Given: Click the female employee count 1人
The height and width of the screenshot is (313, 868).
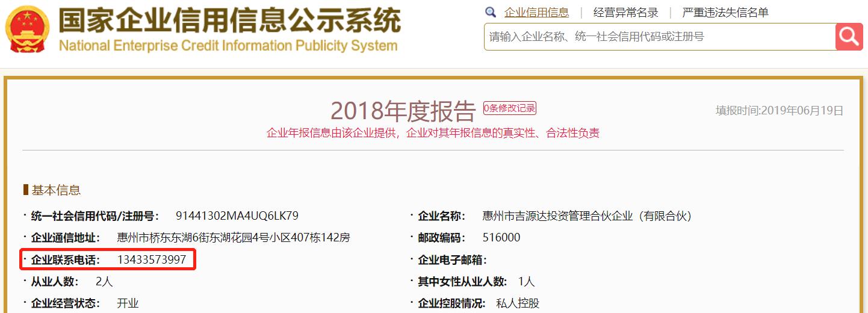Looking at the screenshot, I should point(526,282).
